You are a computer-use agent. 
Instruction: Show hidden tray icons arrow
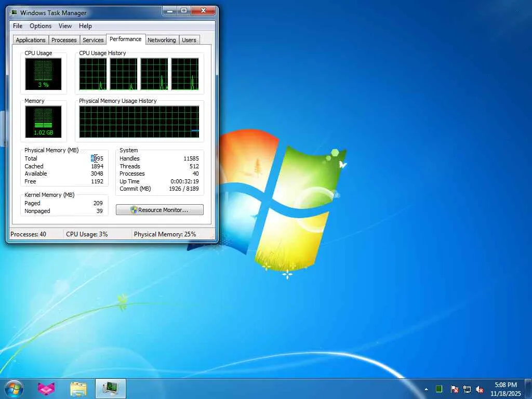(x=426, y=389)
